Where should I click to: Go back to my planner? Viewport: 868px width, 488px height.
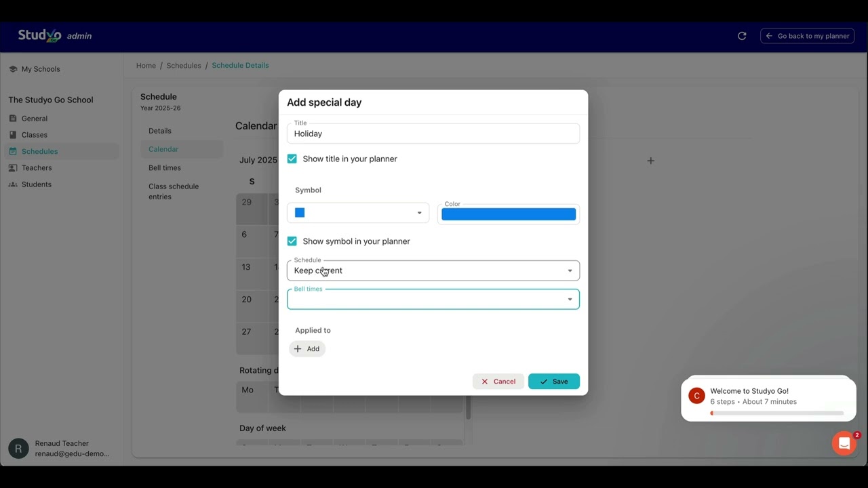tap(807, 36)
